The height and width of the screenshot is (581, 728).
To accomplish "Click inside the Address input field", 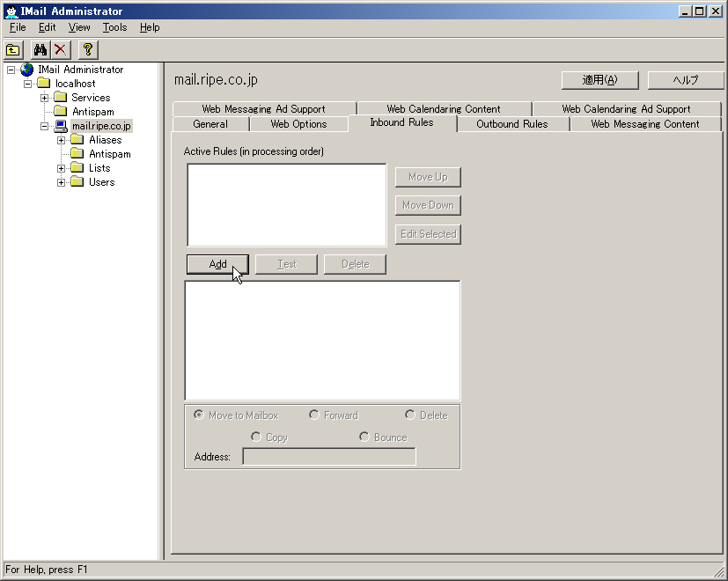I will pyautogui.click(x=329, y=457).
